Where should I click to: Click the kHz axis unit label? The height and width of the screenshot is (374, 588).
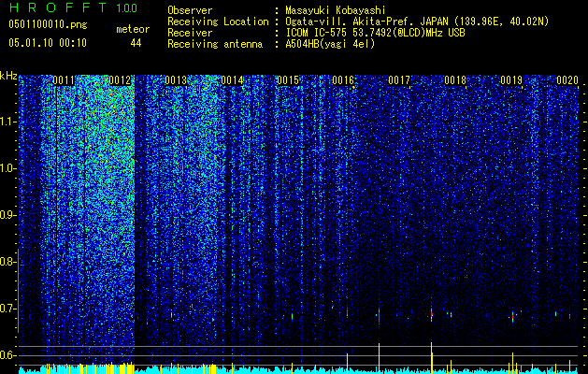click(8, 76)
